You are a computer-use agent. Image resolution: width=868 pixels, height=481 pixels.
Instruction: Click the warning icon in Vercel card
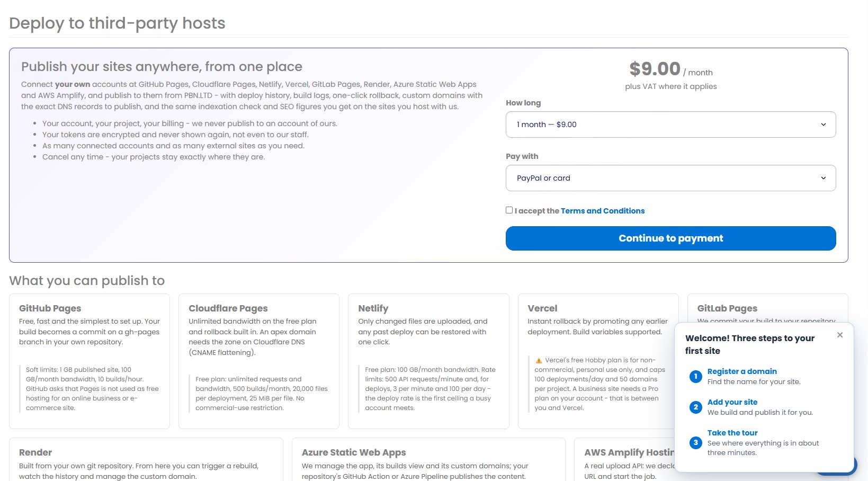pos(539,360)
